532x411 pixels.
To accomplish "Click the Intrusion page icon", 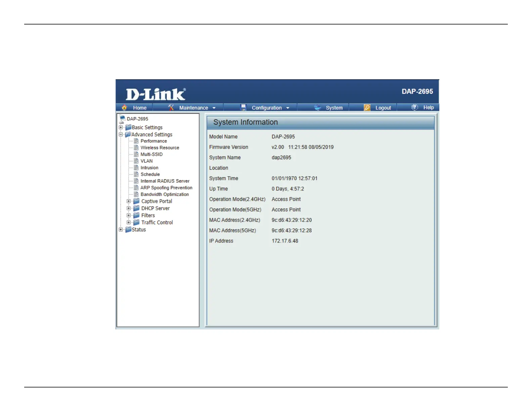I will (x=136, y=168).
